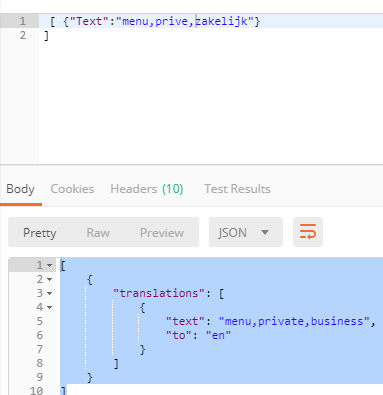Select the Pretty view button
Viewport: 383px width, 395px height.
pos(40,233)
